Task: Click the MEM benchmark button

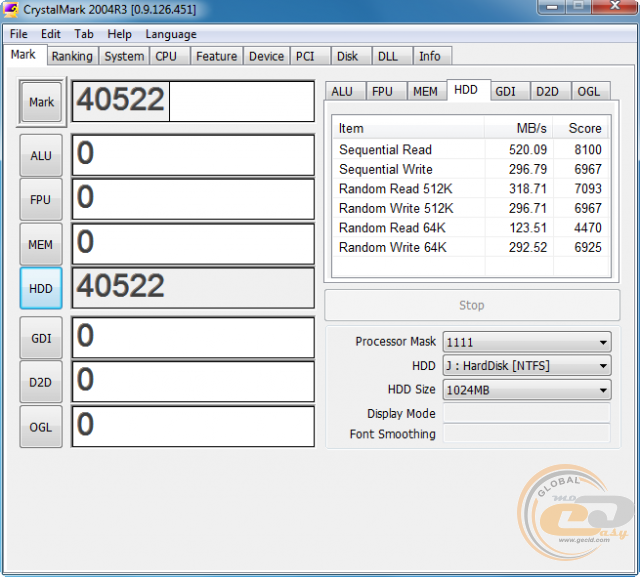Action: pos(41,244)
